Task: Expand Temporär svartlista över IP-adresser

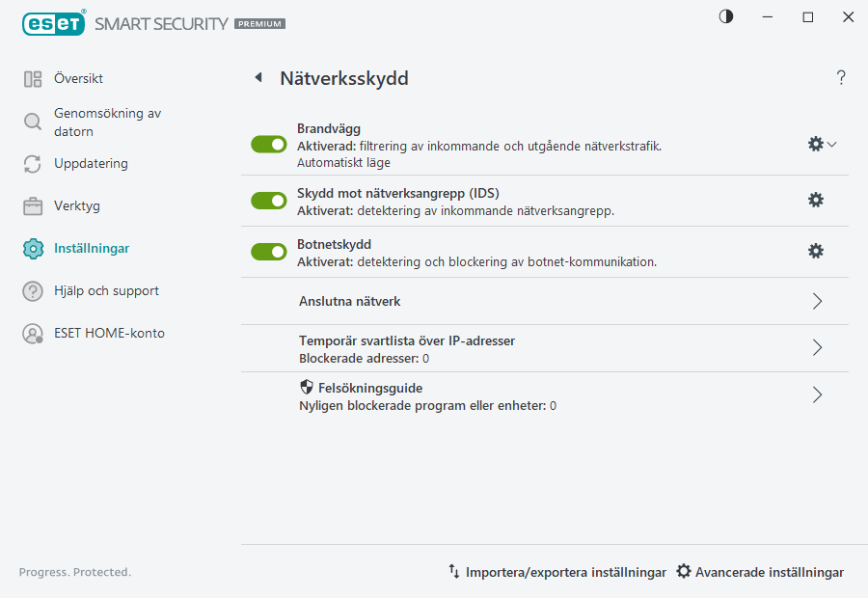Action: click(x=817, y=348)
